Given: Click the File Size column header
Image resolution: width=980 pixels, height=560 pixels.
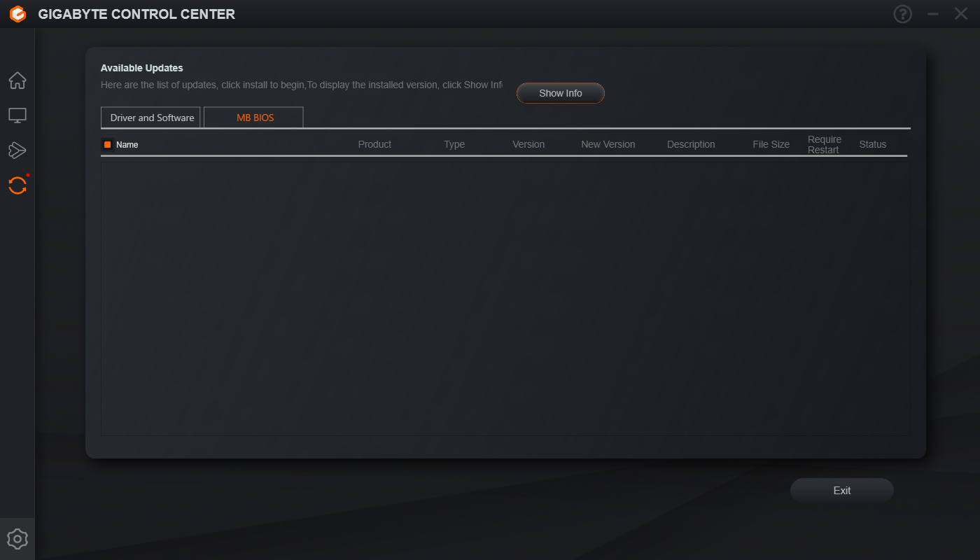Looking at the screenshot, I should point(771,144).
